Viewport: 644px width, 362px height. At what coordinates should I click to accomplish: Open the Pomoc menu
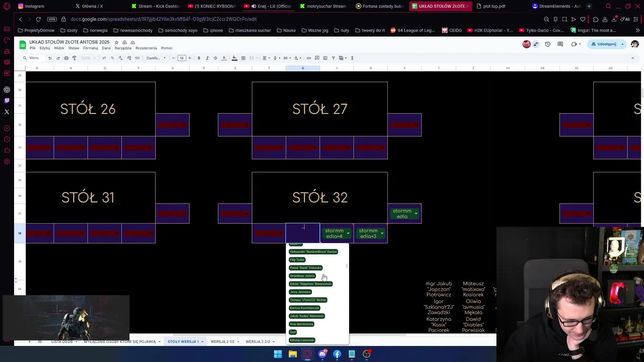pos(167,48)
